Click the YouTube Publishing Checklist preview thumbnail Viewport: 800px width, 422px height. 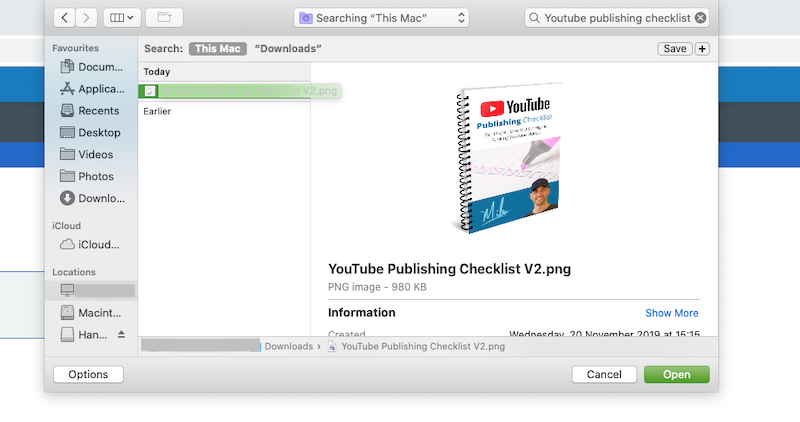point(507,158)
